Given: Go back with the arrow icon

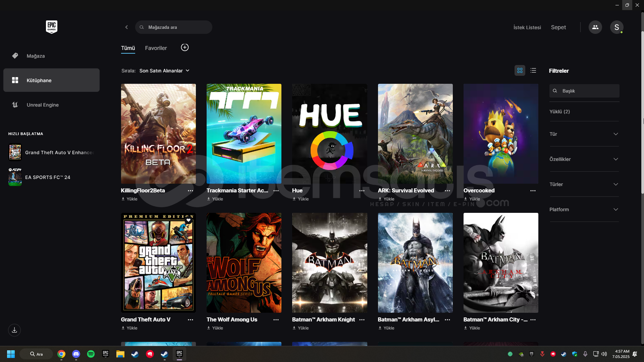Looking at the screenshot, I should point(126,27).
